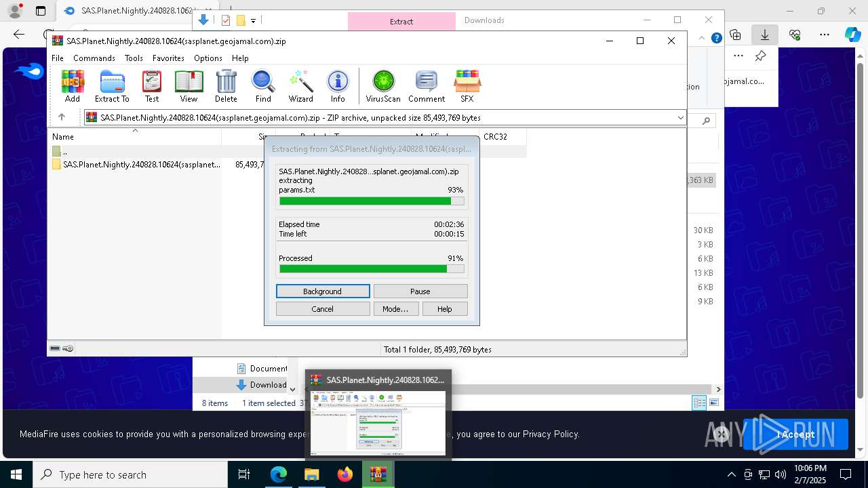Click the Find magnifier toolbar icon
Image resolution: width=868 pixels, height=488 pixels.
point(263,86)
